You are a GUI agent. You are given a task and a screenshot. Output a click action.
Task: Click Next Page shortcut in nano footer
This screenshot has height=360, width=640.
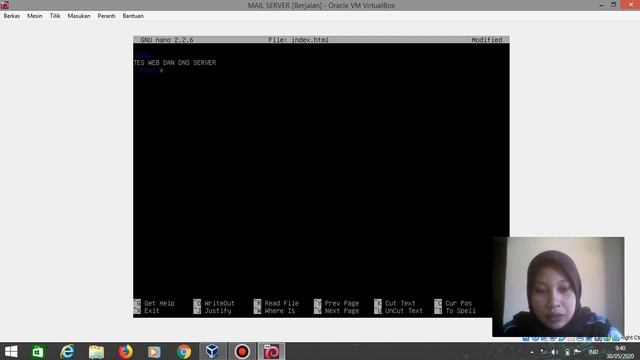pos(337,311)
